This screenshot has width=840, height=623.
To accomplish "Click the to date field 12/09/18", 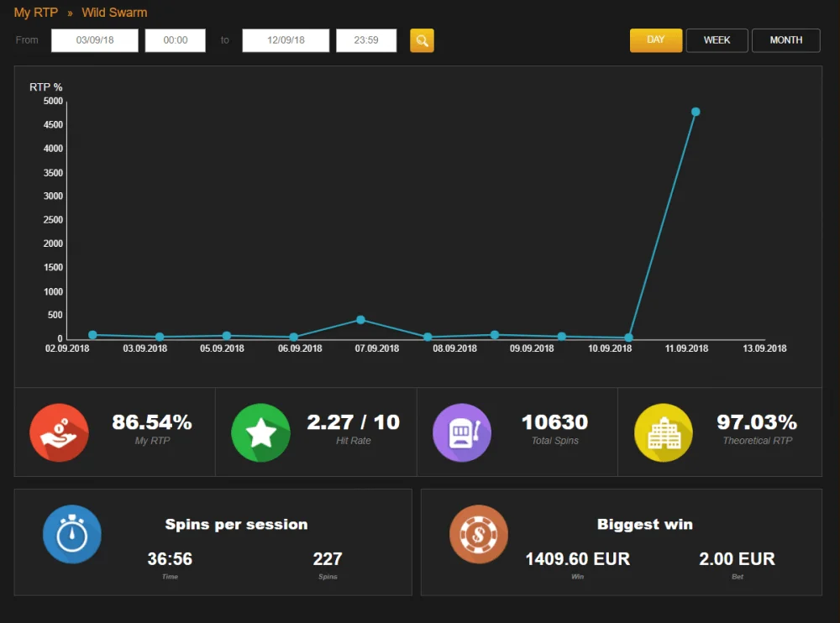I will 286,40.
